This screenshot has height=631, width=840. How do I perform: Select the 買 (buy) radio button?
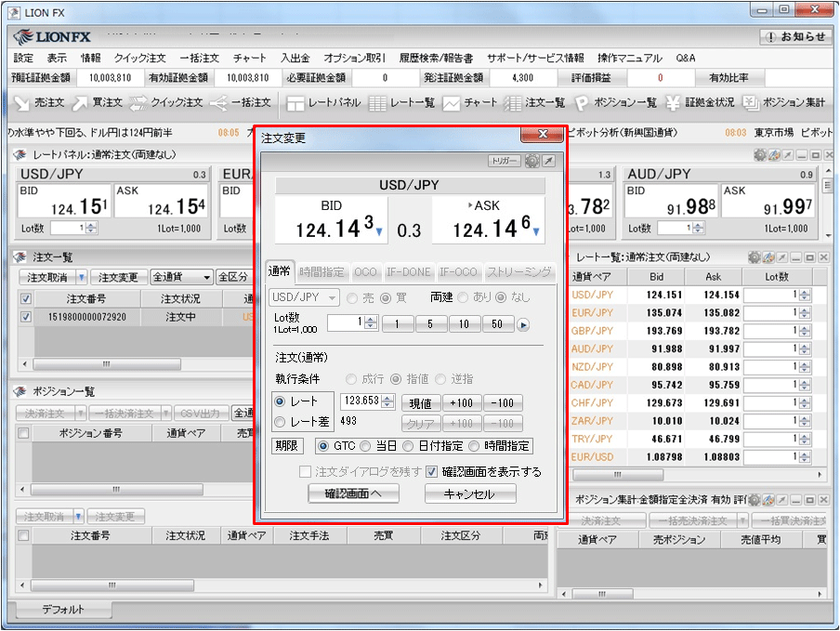pos(386,297)
